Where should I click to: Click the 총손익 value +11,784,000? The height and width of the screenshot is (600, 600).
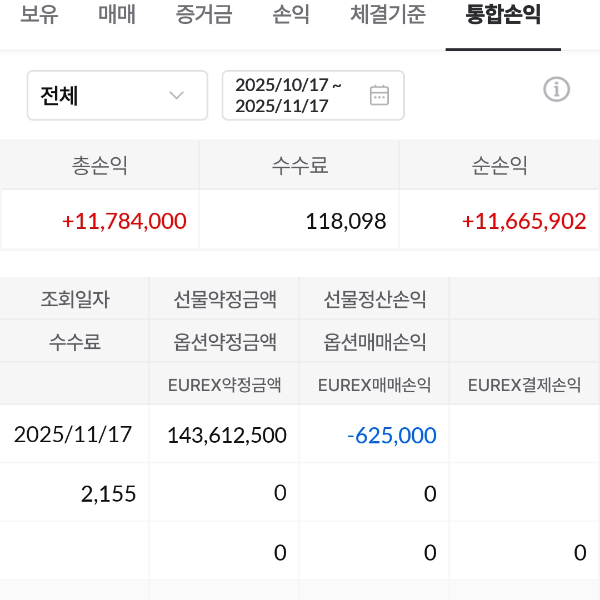pyautogui.click(x=124, y=221)
